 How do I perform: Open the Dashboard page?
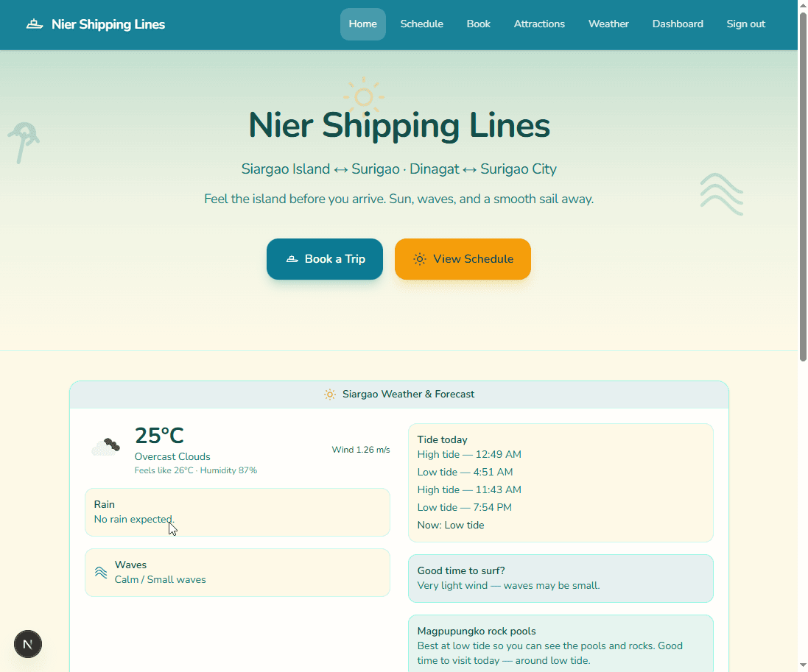(x=678, y=24)
